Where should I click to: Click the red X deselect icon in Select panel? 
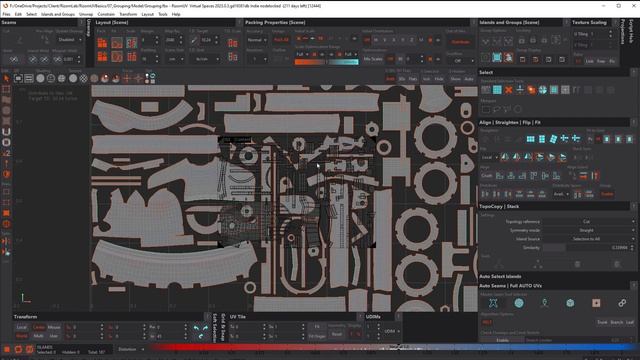(508, 90)
